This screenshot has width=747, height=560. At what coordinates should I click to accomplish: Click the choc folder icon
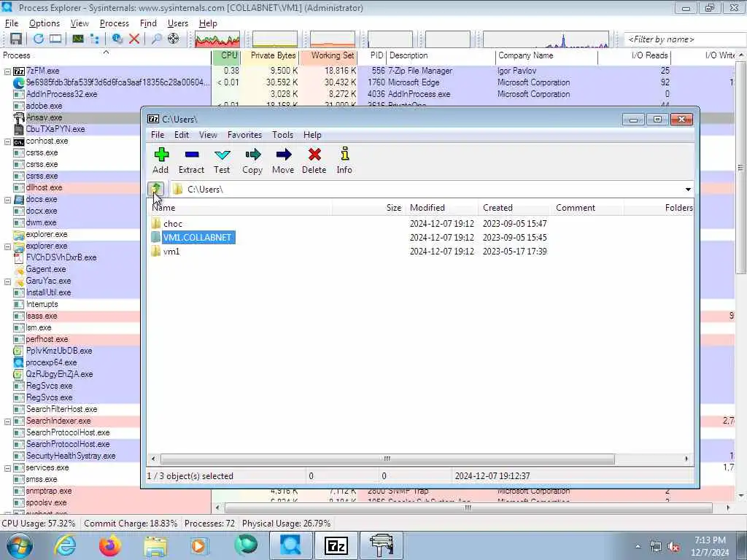156,223
